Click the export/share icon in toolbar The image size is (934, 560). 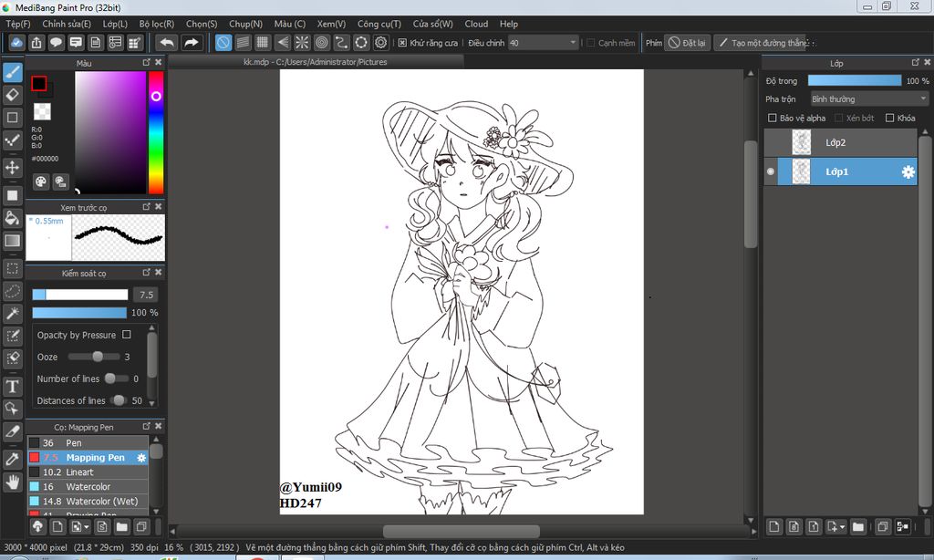coord(36,43)
